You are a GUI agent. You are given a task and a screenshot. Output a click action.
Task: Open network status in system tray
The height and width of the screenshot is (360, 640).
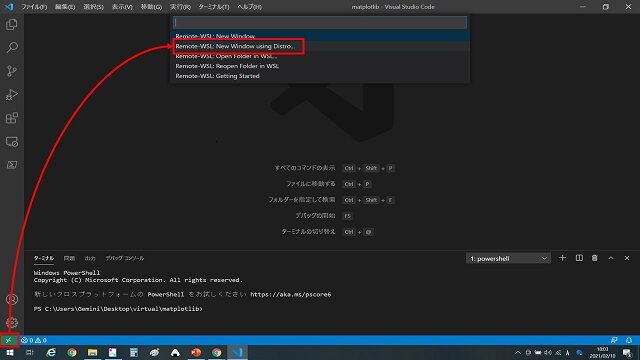click(x=558, y=353)
